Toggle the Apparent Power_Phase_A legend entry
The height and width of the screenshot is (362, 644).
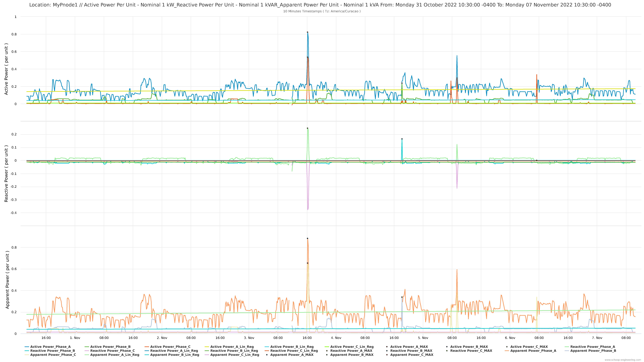533,351
